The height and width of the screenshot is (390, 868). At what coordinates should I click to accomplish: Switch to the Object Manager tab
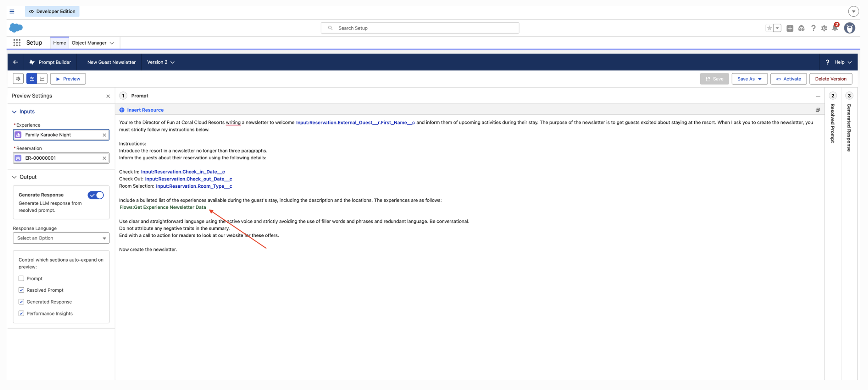point(89,43)
